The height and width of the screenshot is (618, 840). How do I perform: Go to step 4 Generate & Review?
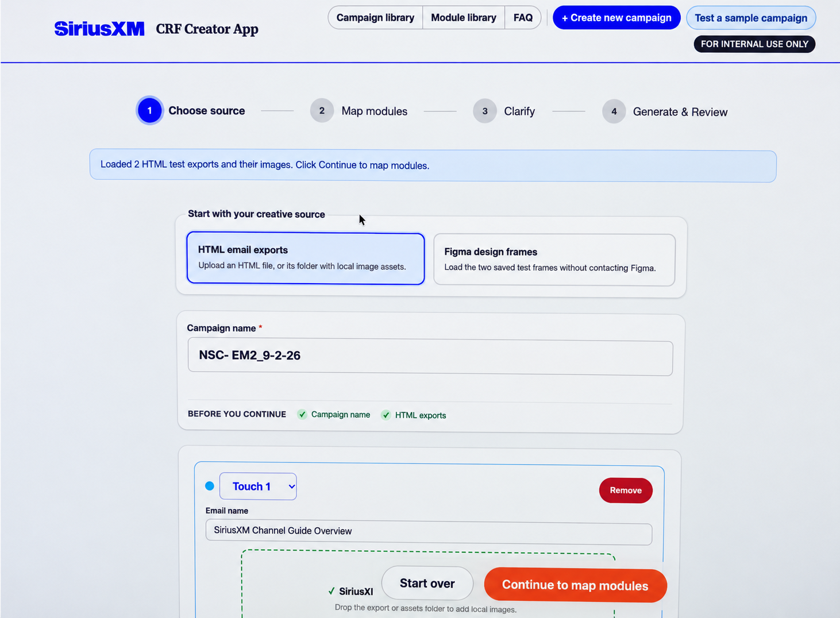[665, 112]
